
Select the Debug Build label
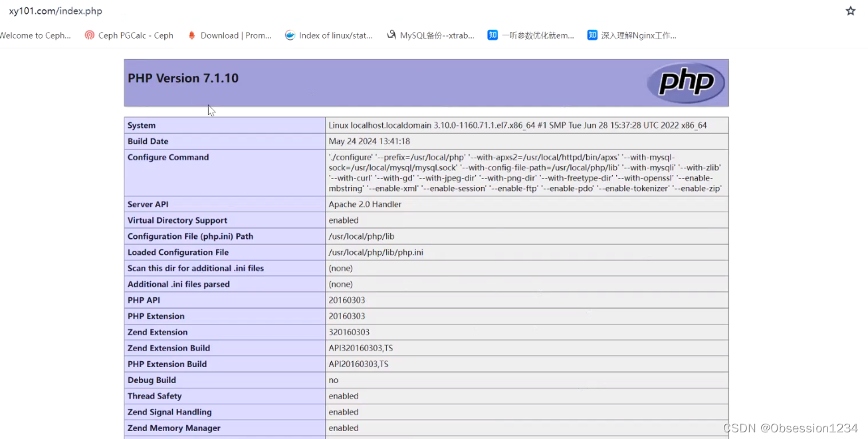coord(152,380)
